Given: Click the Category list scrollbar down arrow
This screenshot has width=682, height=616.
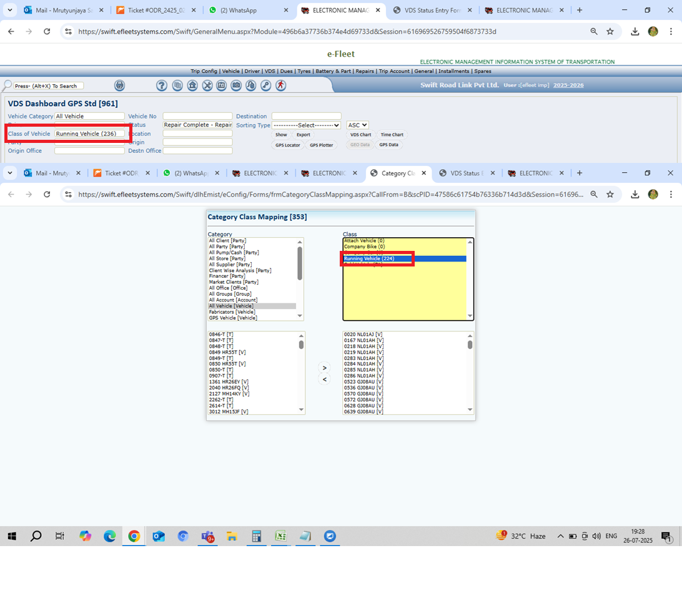Looking at the screenshot, I should coord(300,317).
